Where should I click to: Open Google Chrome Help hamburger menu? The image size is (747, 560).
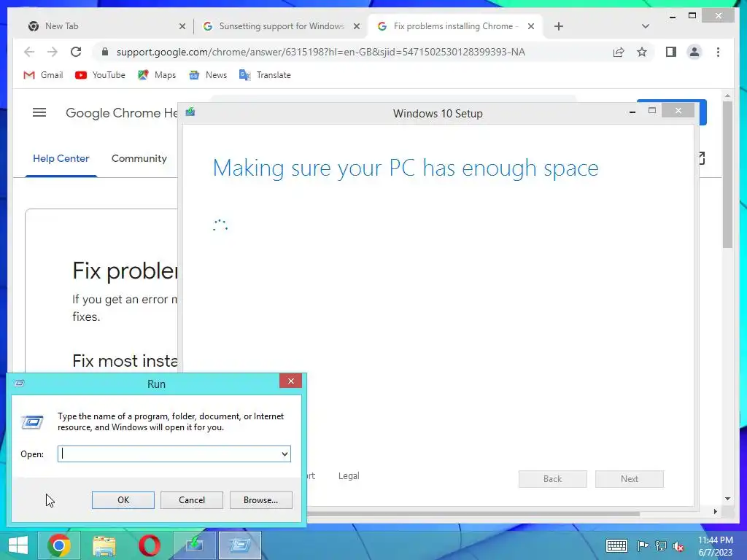click(39, 112)
